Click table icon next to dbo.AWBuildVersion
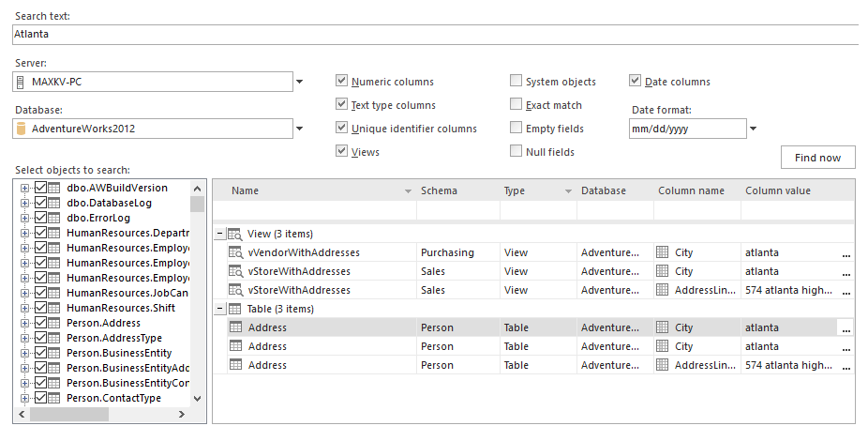Screen dimensions: 868x426 coord(54,188)
